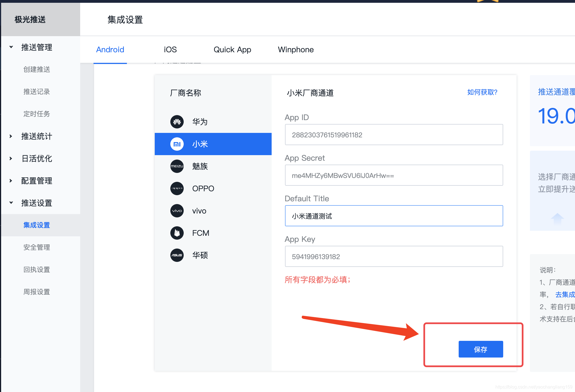Click the Default Title input field
The height and width of the screenshot is (392, 575).
pyautogui.click(x=394, y=216)
